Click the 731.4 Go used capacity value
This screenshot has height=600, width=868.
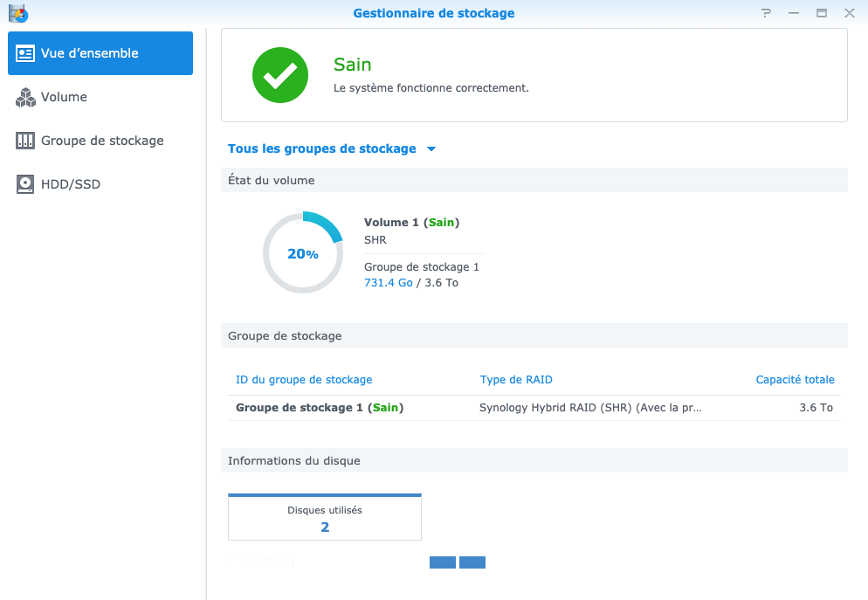coord(388,283)
